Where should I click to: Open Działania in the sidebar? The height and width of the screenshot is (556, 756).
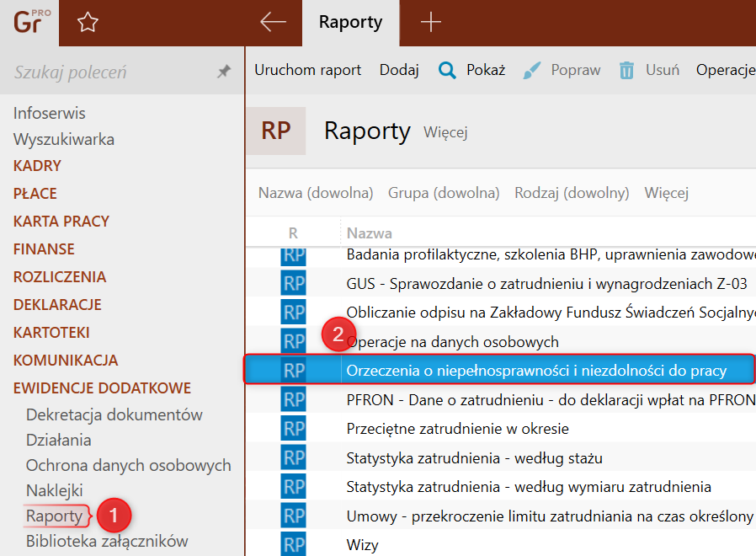pos(58,440)
